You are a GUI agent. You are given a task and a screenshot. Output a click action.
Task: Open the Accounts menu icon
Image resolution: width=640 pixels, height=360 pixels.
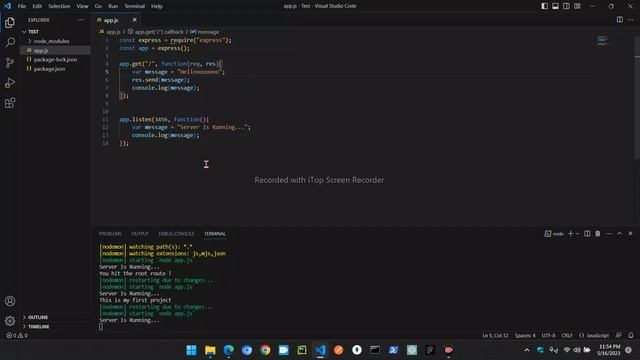[10, 301]
